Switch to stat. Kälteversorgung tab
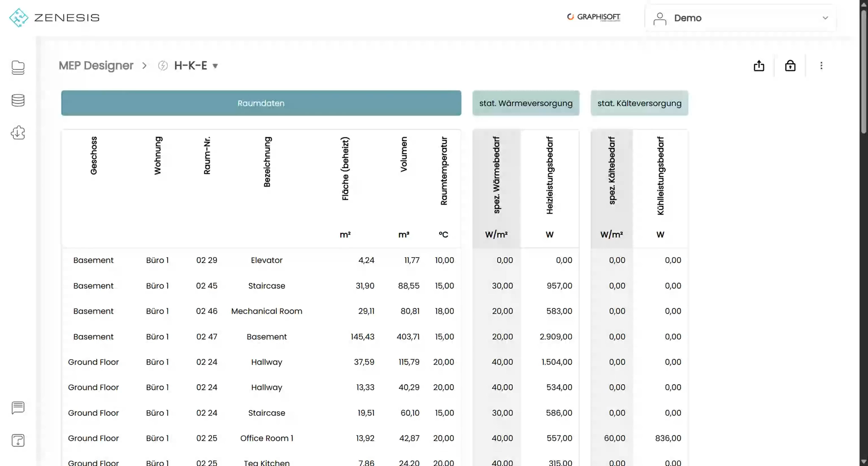868x466 pixels. [x=639, y=103]
